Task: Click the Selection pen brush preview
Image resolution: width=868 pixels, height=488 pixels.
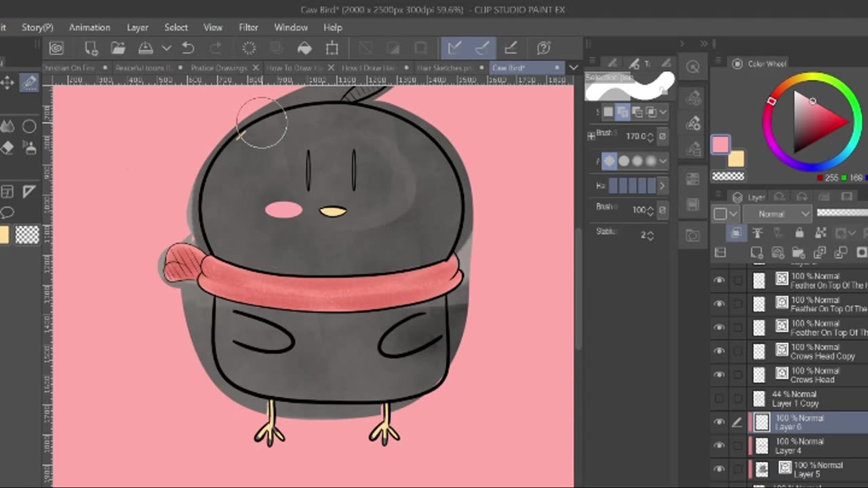Action: (x=630, y=86)
